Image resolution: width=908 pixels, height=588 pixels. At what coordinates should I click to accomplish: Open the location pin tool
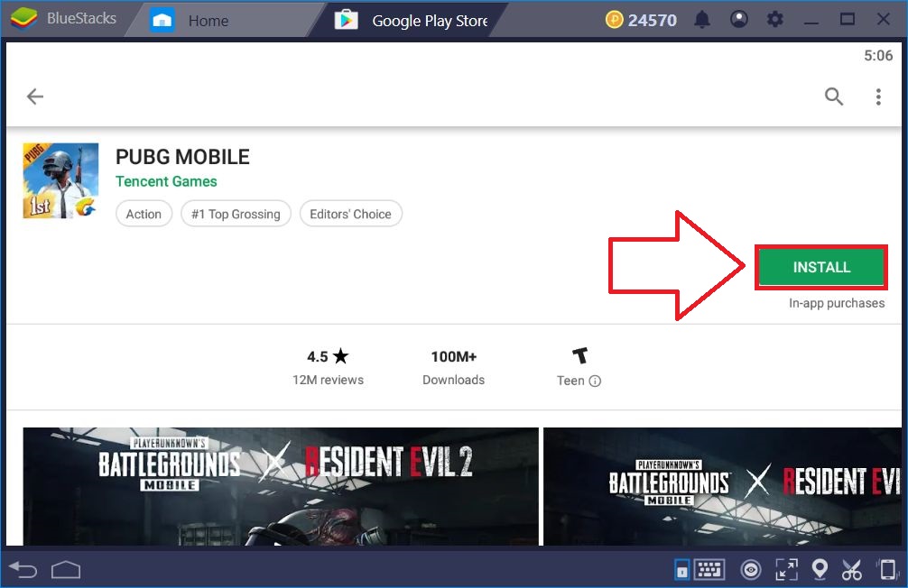click(820, 569)
